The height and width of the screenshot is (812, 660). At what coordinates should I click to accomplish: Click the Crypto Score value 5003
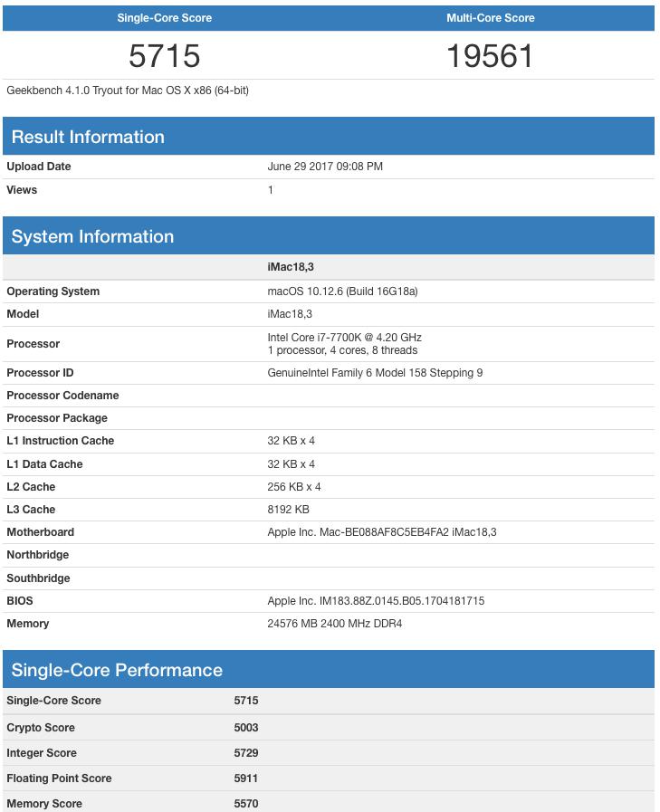tap(246, 728)
